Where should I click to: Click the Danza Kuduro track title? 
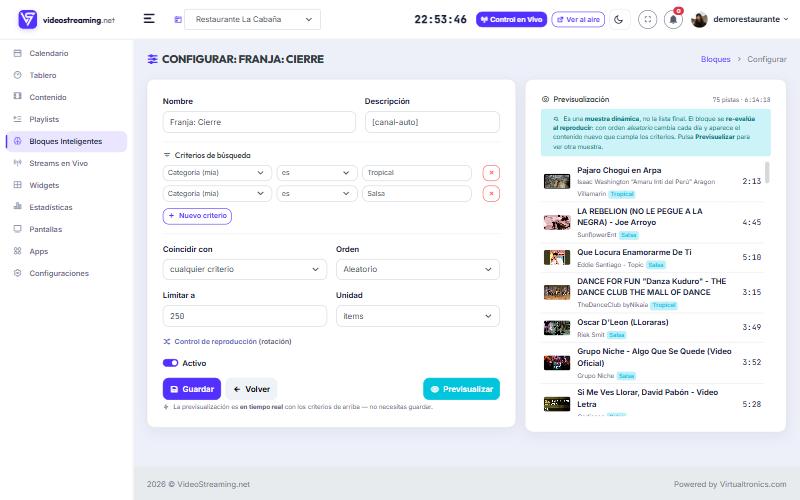(x=652, y=287)
